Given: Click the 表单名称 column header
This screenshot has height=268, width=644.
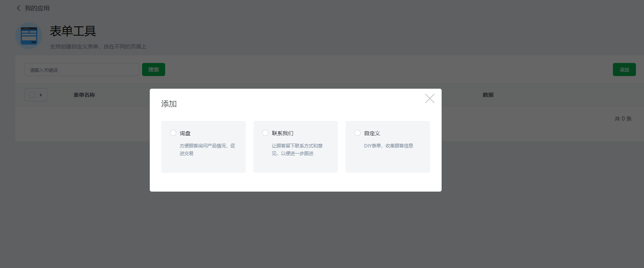Looking at the screenshot, I should tap(84, 95).
